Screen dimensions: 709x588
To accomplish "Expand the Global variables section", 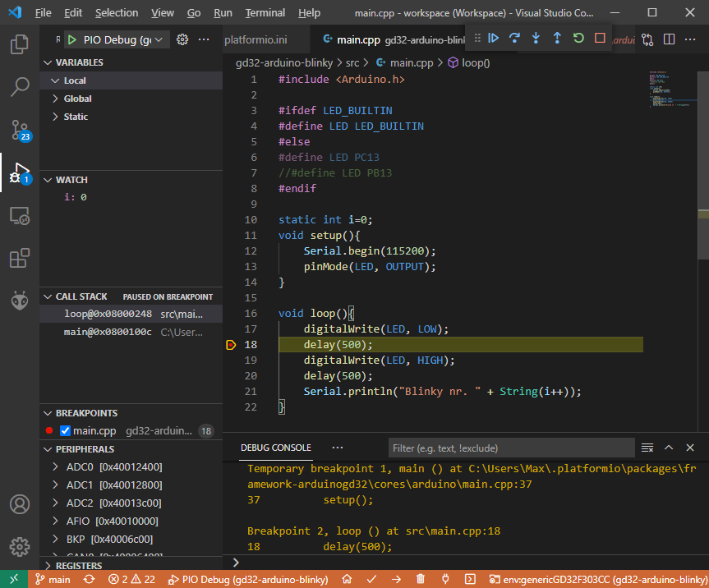I will point(78,99).
